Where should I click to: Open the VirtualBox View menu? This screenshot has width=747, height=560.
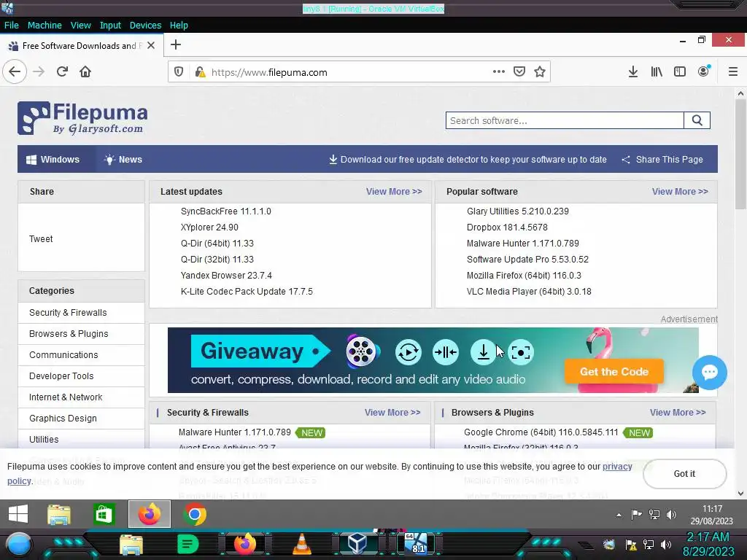point(80,26)
